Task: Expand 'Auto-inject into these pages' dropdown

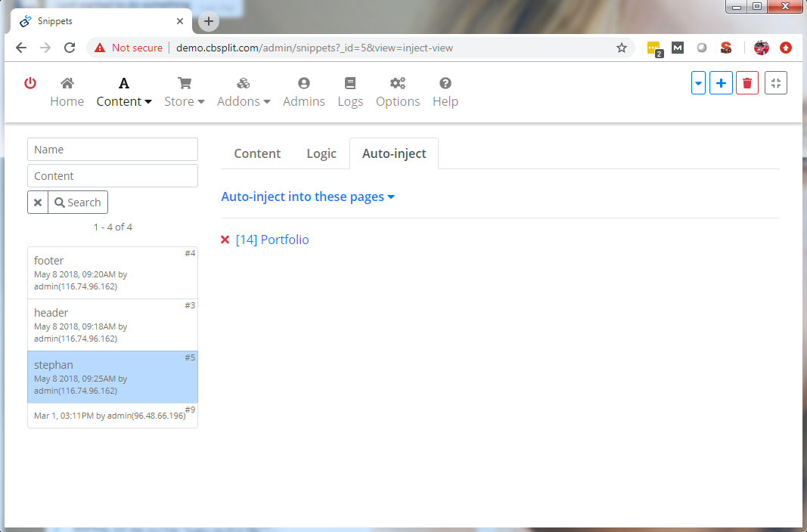Action: point(308,196)
